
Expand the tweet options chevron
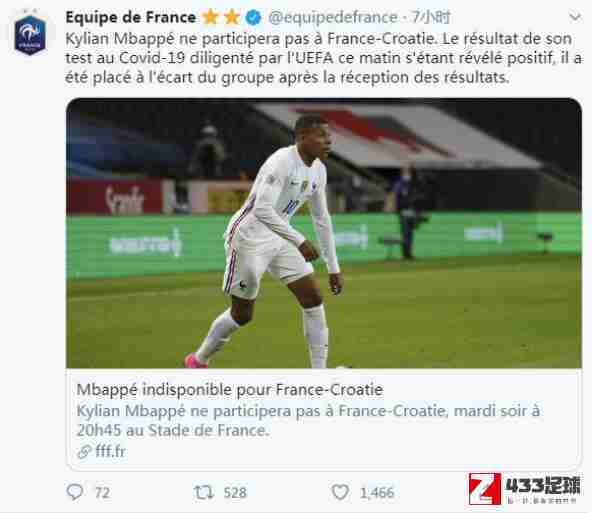click(x=575, y=17)
